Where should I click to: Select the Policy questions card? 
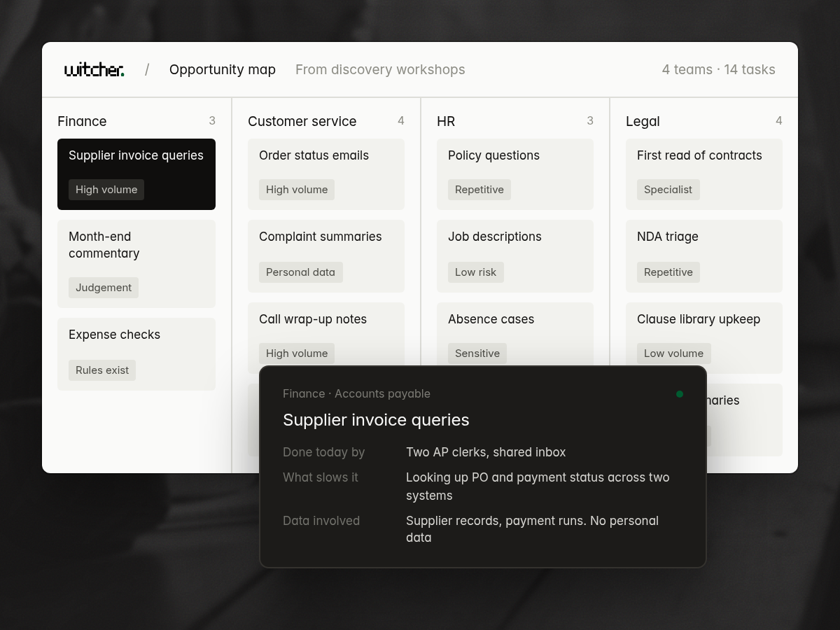[x=515, y=174]
